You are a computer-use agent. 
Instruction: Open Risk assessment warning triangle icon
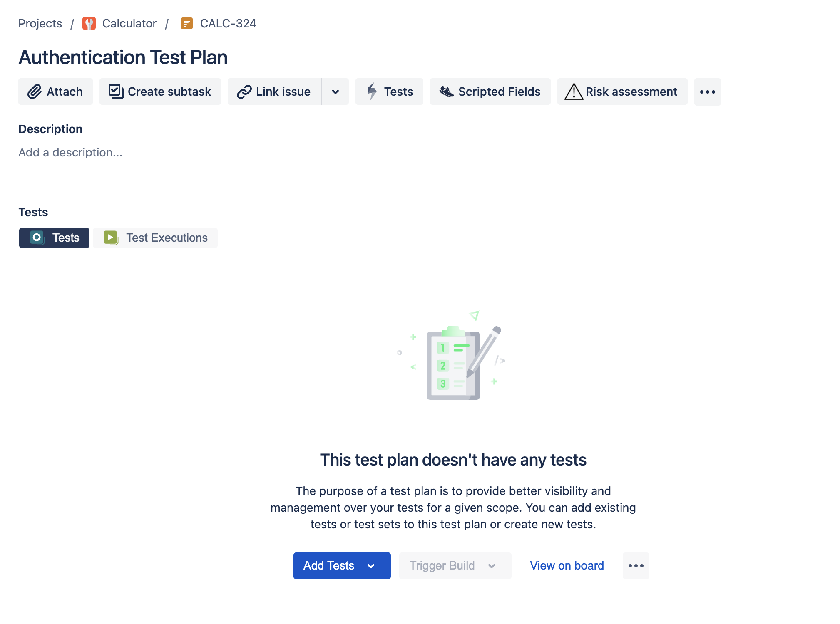(x=574, y=92)
